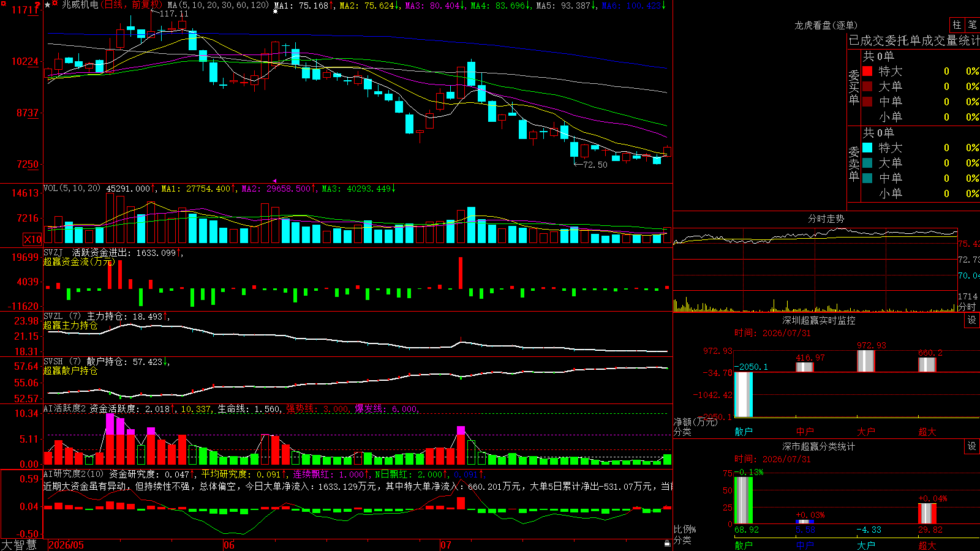The height and width of the screenshot is (551, 980).
Task: Open the AI活跃度2 indicator label
Action: click(x=65, y=409)
